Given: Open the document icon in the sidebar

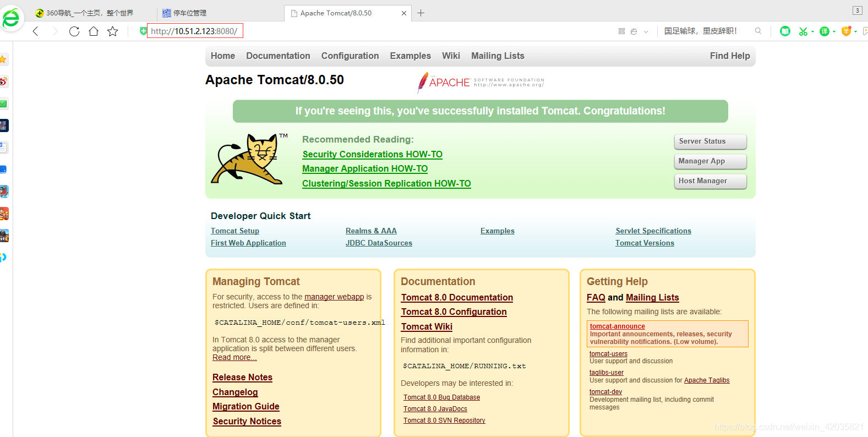Looking at the screenshot, I should click(3, 148).
